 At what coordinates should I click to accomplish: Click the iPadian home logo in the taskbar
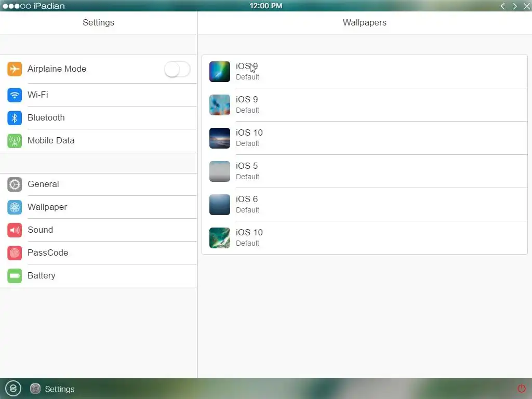point(13,389)
